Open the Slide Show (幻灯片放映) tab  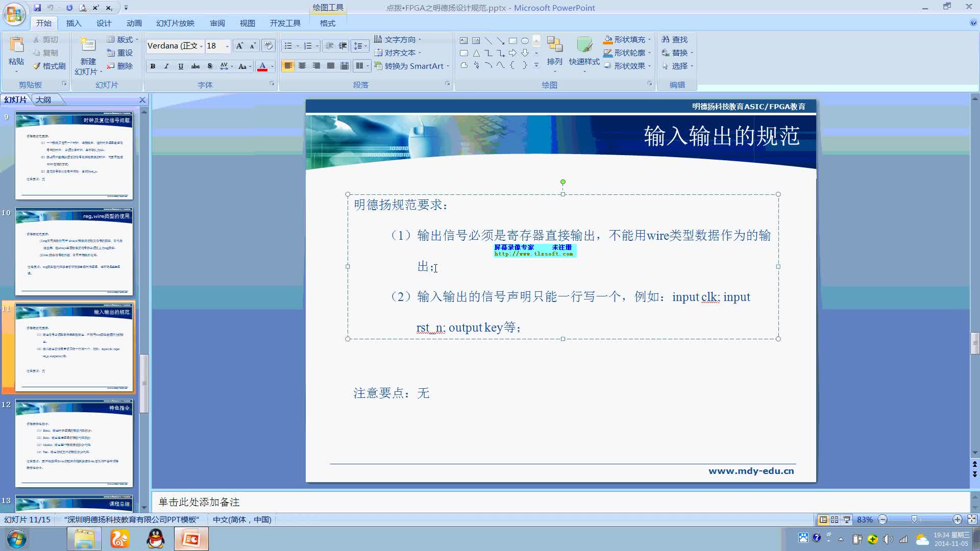(175, 23)
